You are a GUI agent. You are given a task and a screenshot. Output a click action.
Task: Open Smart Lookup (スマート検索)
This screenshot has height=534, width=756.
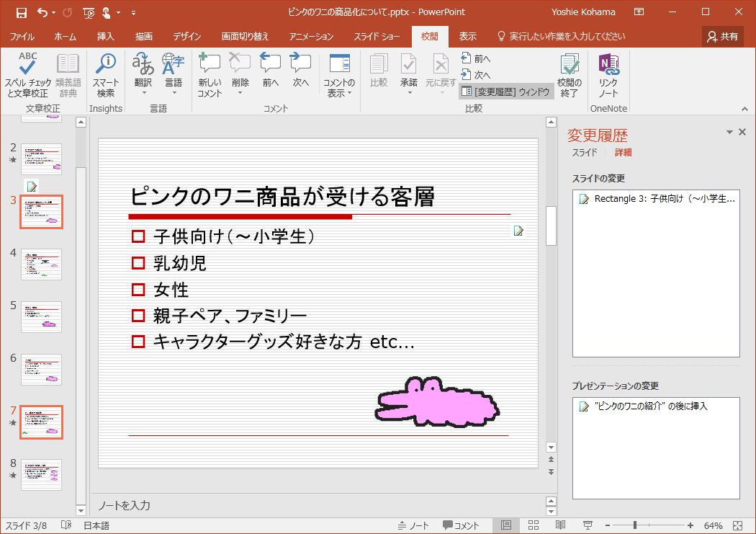coord(106,75)
